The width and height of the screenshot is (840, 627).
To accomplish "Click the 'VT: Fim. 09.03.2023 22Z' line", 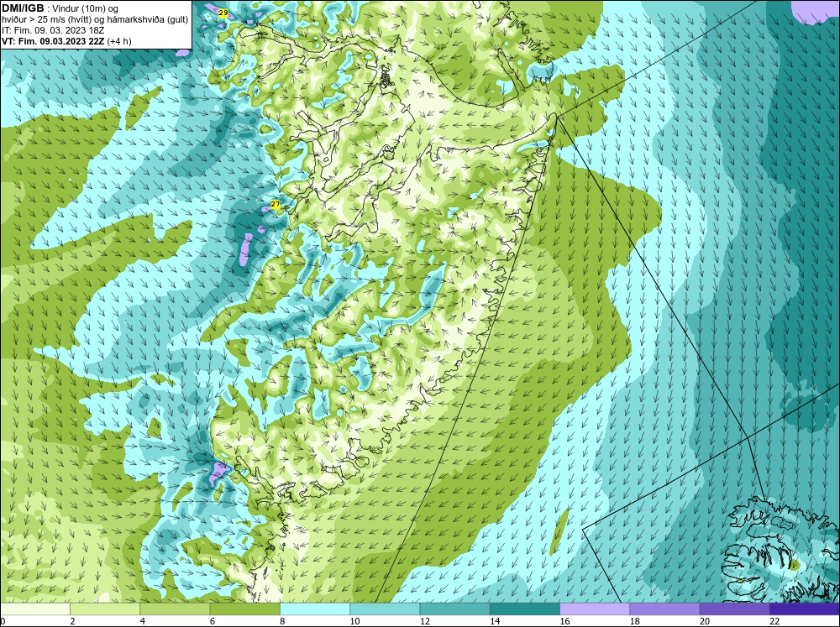I will (x=52, y=41).
